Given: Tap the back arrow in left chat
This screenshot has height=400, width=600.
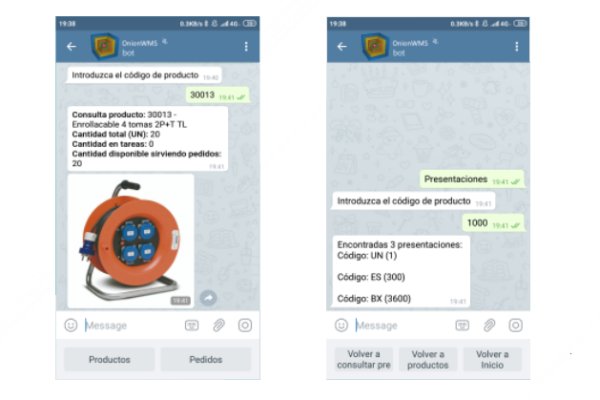Looking at the screenshot, I should tap(72, 47).
